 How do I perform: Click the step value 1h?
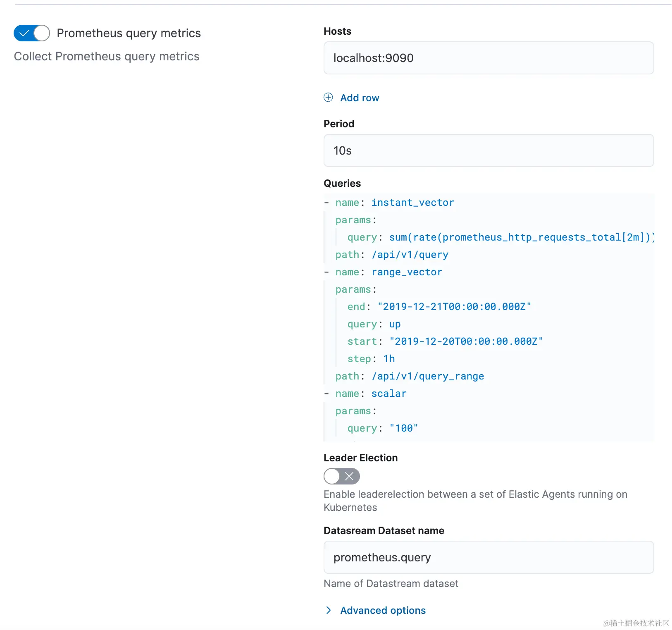click(389, 359)
